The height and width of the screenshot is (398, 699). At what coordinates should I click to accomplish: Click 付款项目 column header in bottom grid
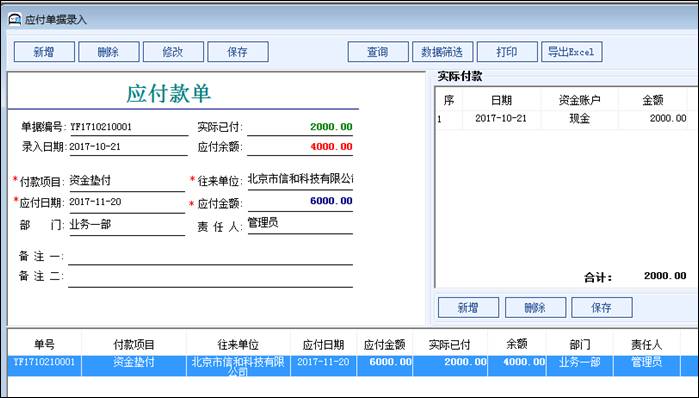134,345
